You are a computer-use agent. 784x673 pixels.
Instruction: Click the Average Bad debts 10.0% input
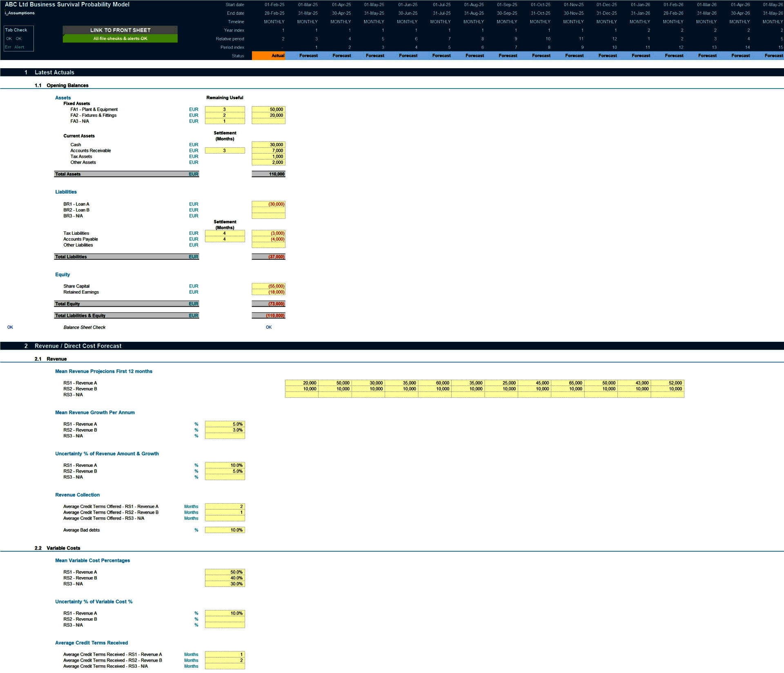click(x=225, y=530)
